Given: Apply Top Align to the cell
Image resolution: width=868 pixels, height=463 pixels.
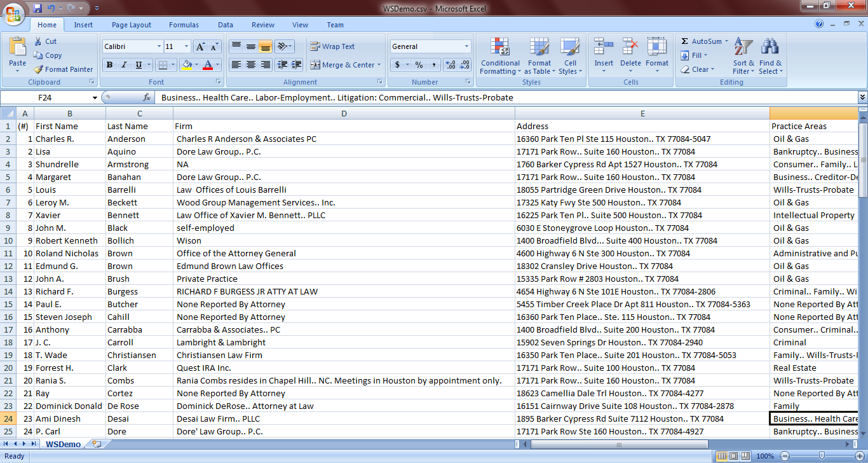Looking at the screenshot, I should coord(236,46).
